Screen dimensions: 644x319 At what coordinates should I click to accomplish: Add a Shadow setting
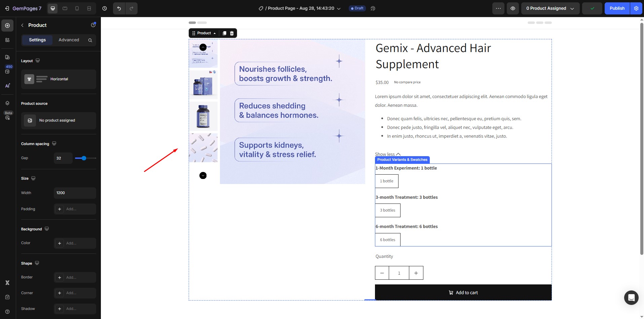pyautogui.click(x=75, y=309)
